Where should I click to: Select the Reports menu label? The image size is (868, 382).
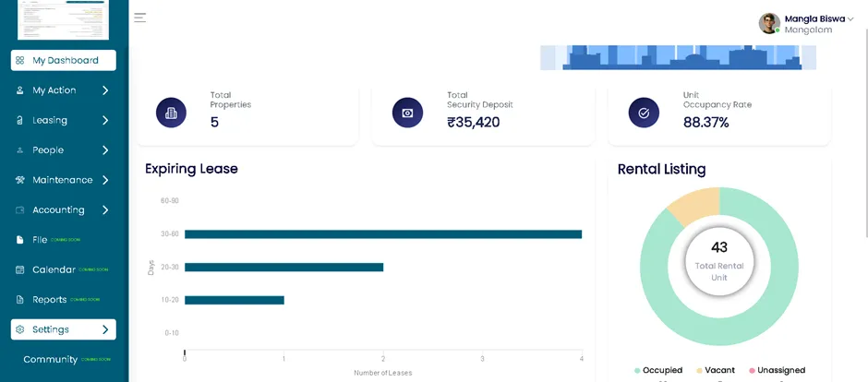click(x=49, y=300)
